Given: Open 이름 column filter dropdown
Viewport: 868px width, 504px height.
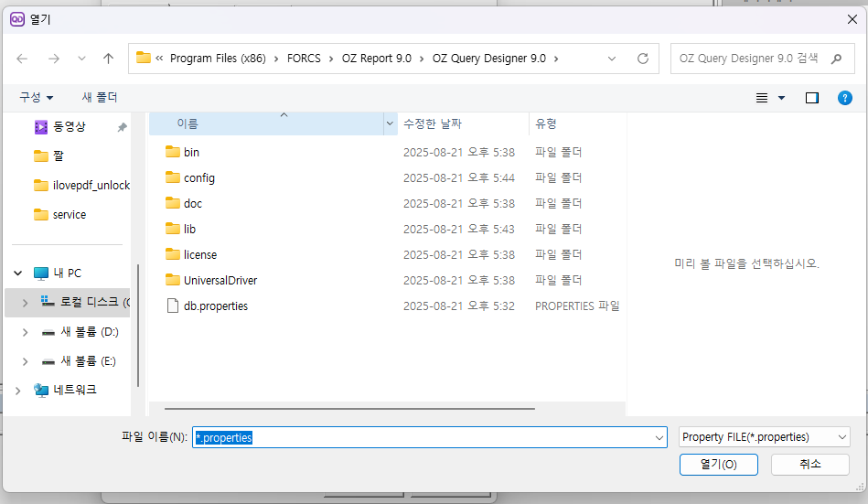Looking at the screenshot, I should click(x=390, y=123).
